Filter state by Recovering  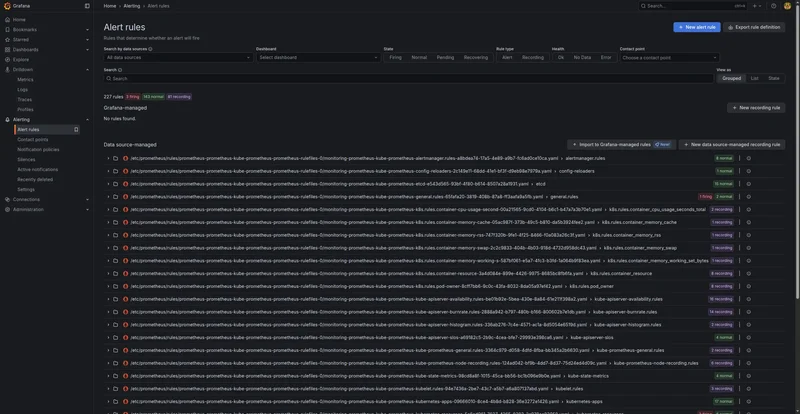(x=476, y=58)
